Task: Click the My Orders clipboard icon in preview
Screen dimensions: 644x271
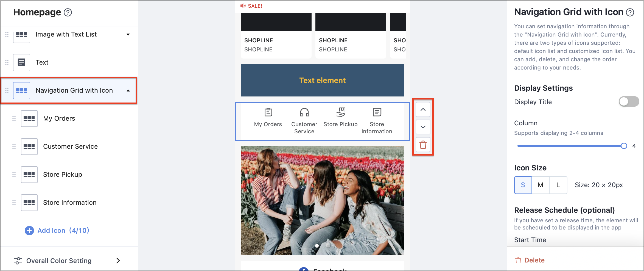Action: [x=268, y=112]
